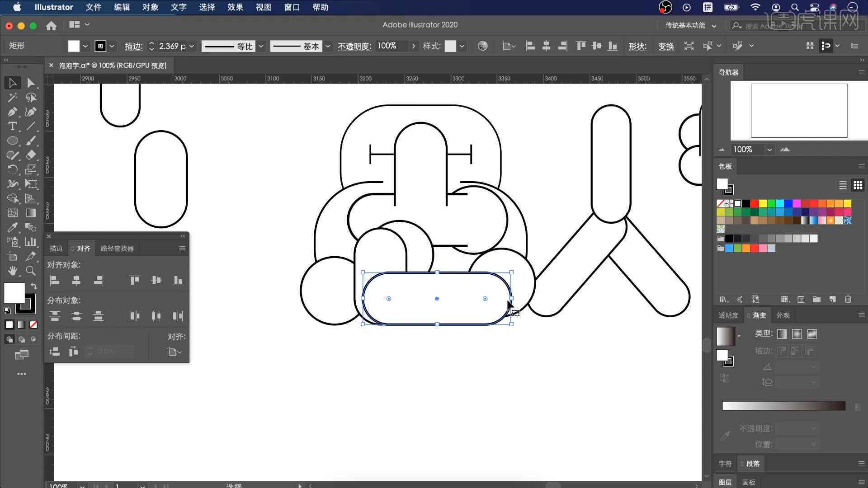Select the Selection tool arrow
The width and height of the screenshot is (868, 488).
coord(12,83)
